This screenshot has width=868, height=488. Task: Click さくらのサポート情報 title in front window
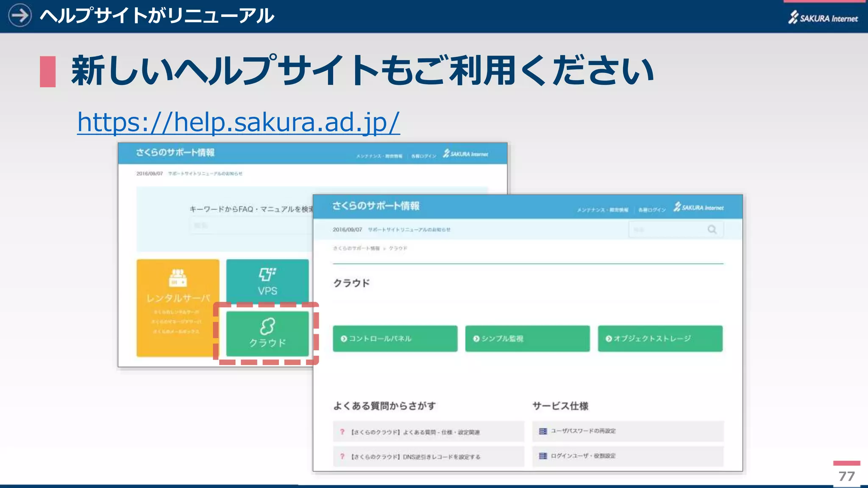376,206
